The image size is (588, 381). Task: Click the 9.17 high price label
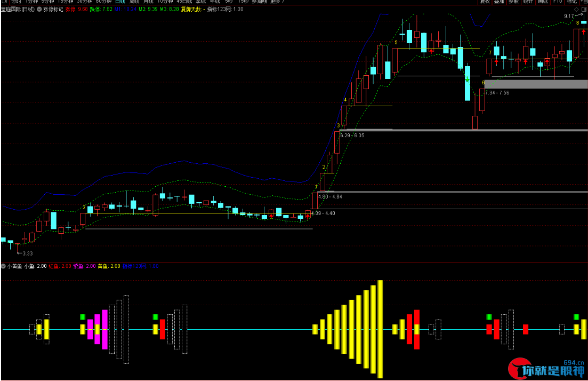point(569,16)
